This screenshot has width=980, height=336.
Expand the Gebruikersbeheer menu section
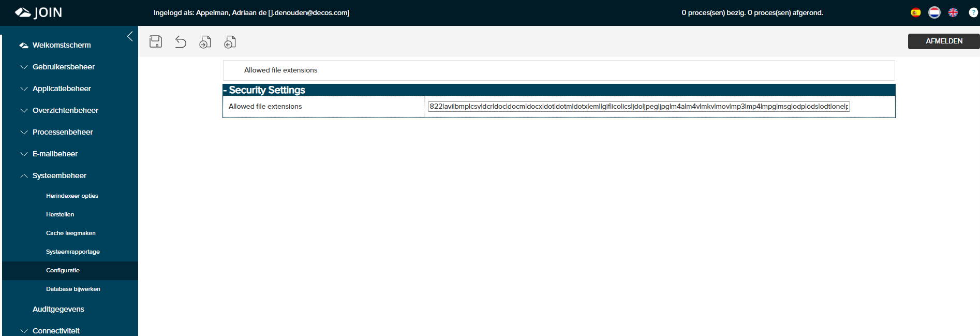(x=63, y=67)
